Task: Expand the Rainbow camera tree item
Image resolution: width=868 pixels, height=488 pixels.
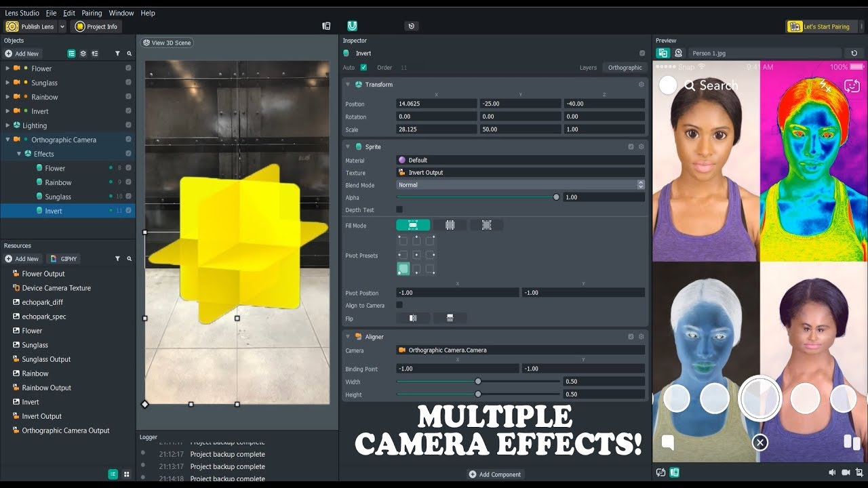Action: click(x=7, y=97)
